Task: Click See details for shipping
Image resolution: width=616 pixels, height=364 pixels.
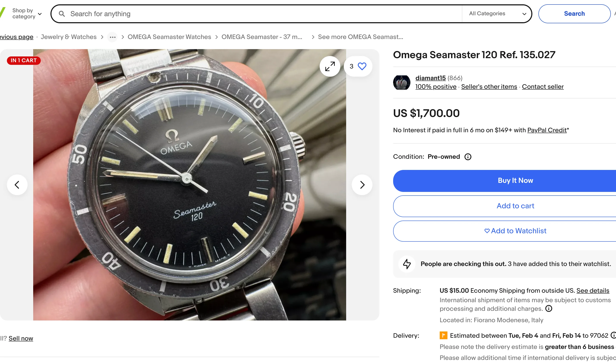Action: pyautogui.click(x=593, y=291)
